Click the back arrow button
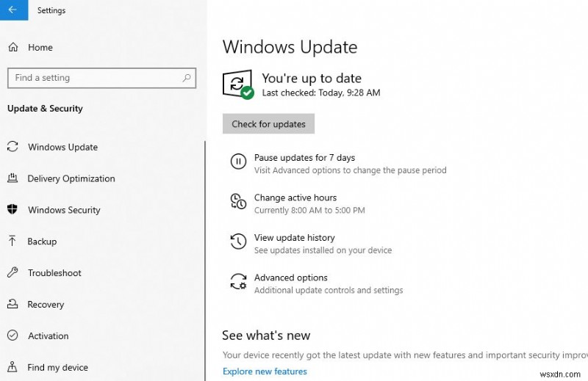Screen dimensions: 588x381 point(13,10)
